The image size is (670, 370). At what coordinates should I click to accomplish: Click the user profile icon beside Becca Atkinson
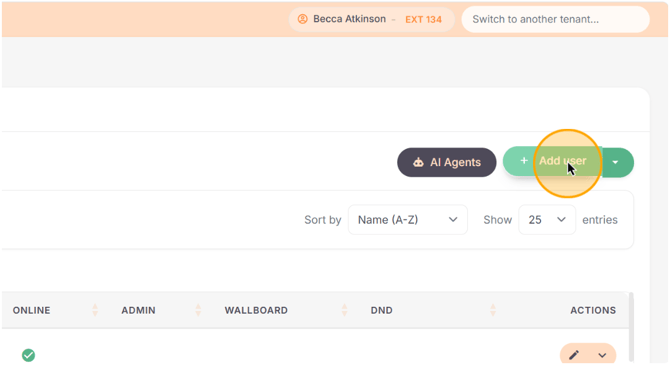303,19
